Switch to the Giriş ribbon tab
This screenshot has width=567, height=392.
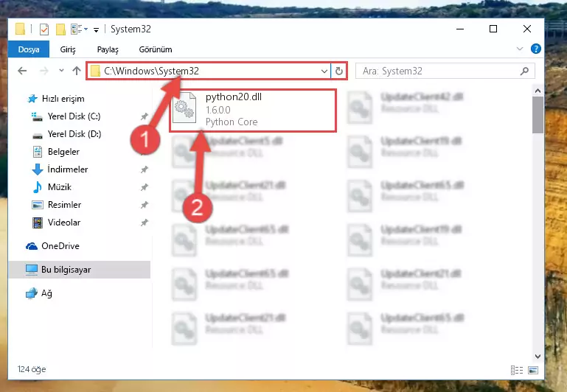tap(68, 49)
